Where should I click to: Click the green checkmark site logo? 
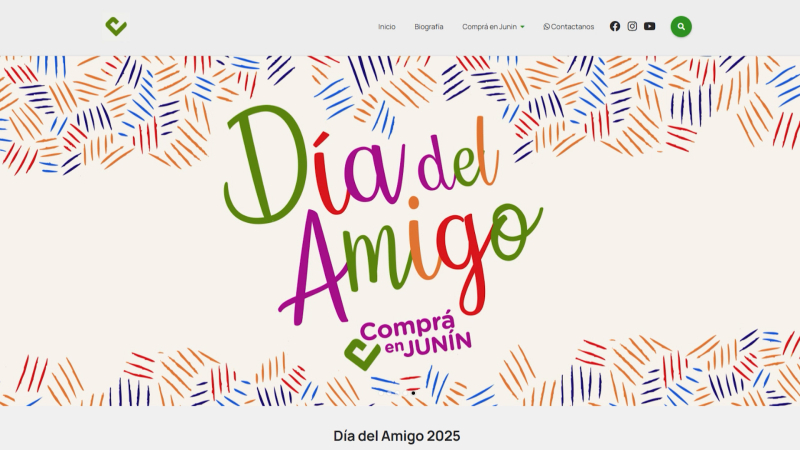tap(116, 27)
